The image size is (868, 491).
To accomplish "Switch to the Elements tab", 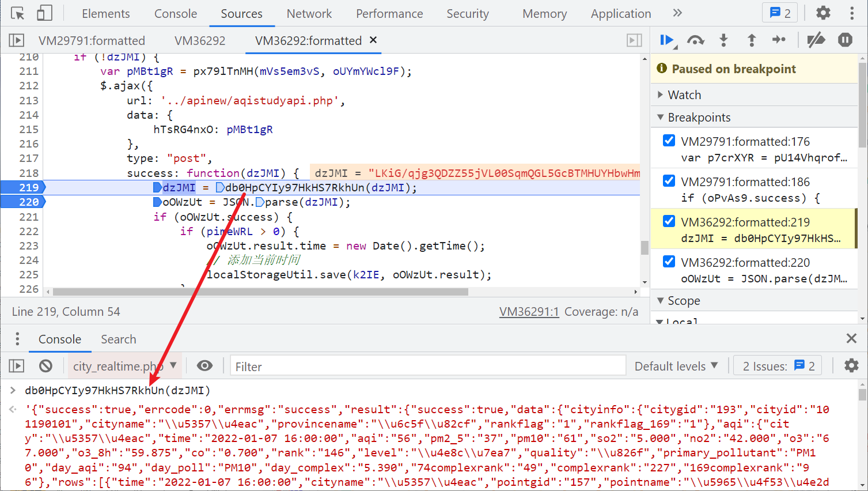I will [x=106, y=13].
